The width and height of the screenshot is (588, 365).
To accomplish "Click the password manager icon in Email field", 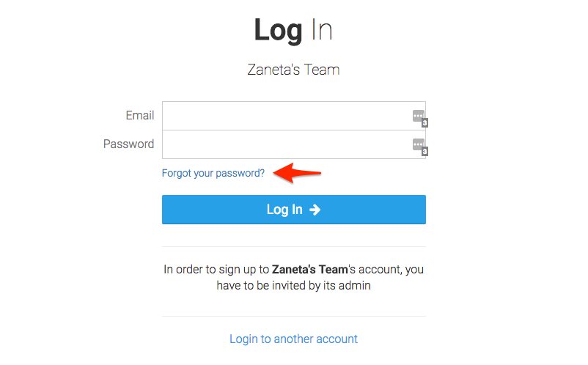I will (419, 116).
